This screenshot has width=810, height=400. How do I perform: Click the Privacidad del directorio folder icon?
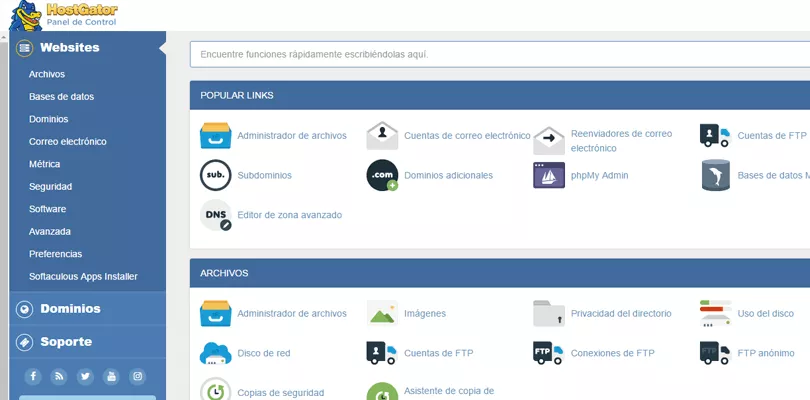tap(549, 313)
